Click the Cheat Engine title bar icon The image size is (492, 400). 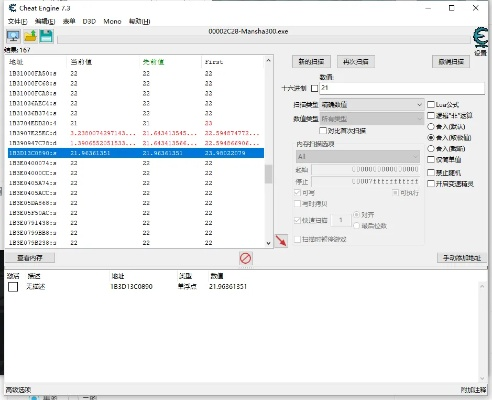pos(12,8)
